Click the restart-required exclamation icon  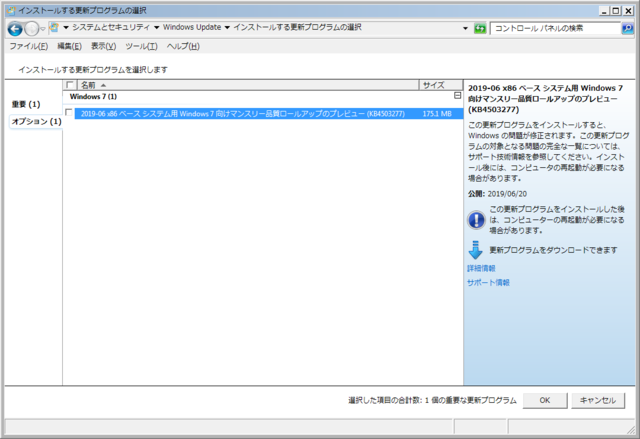(476, 220)
